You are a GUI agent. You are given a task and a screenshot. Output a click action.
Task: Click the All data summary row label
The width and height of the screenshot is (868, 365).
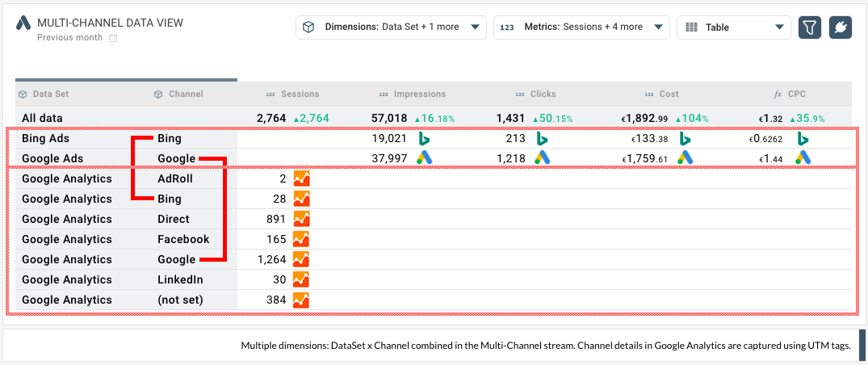click(42, 118)
